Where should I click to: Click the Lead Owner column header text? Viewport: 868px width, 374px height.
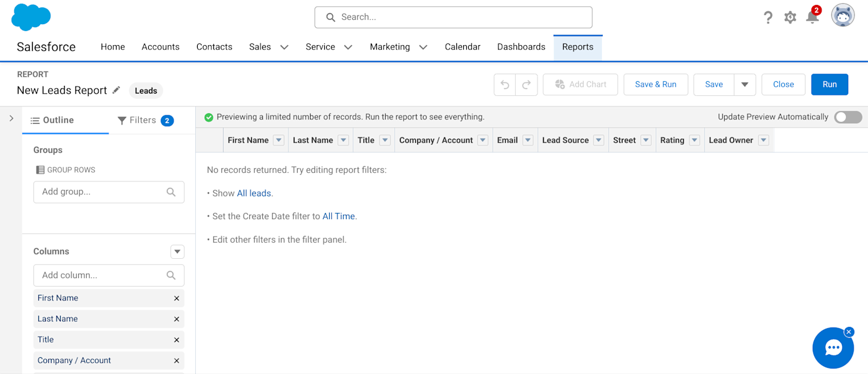731,141
